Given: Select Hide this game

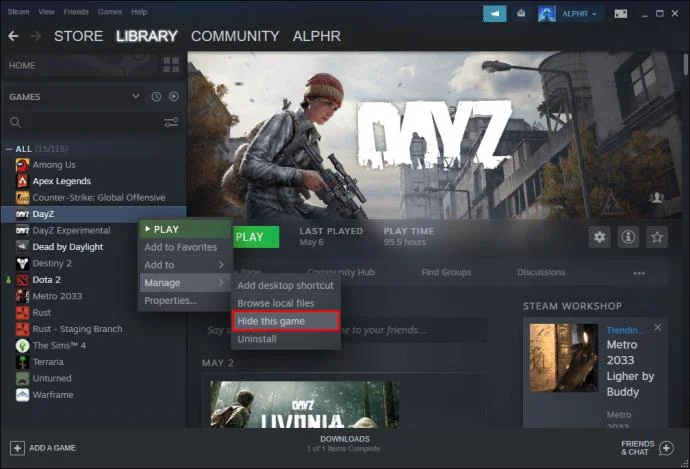Looking at the screenshot, I should [x=286, y=321].
